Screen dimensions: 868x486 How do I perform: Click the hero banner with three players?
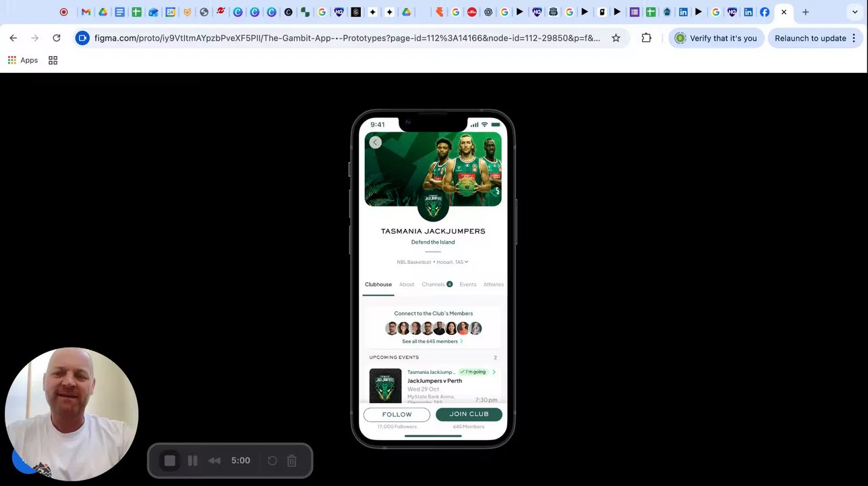[433, 169]
